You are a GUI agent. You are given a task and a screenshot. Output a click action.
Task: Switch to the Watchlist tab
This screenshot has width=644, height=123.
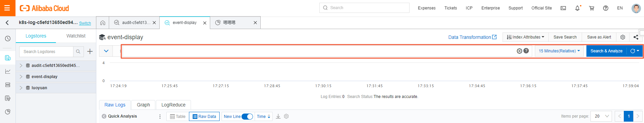tap(76, 36)
